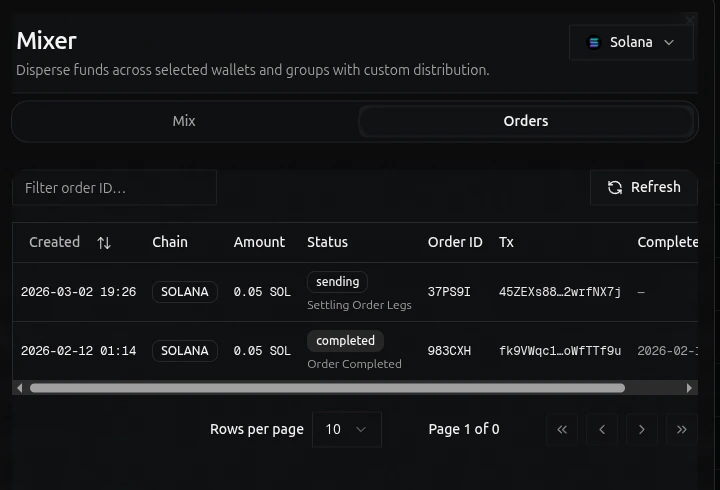Go to the next page
Screen dimensions: 720x490
point(642,429)
